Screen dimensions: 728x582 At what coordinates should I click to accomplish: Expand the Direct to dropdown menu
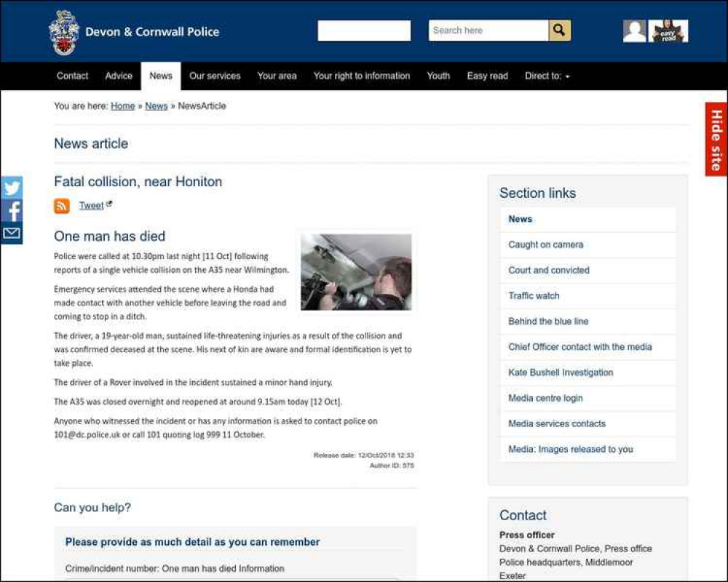click(547, 76)
